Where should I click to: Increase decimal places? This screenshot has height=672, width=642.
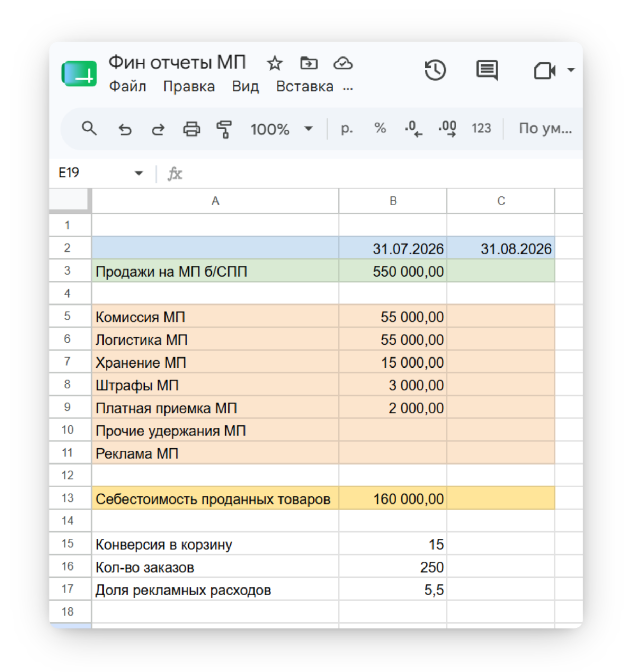pos(447,129)
